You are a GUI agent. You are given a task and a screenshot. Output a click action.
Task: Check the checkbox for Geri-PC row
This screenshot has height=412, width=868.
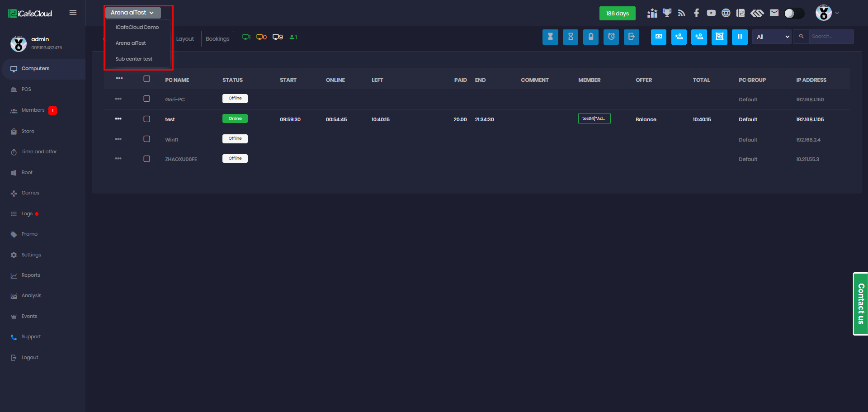(146, 99)
